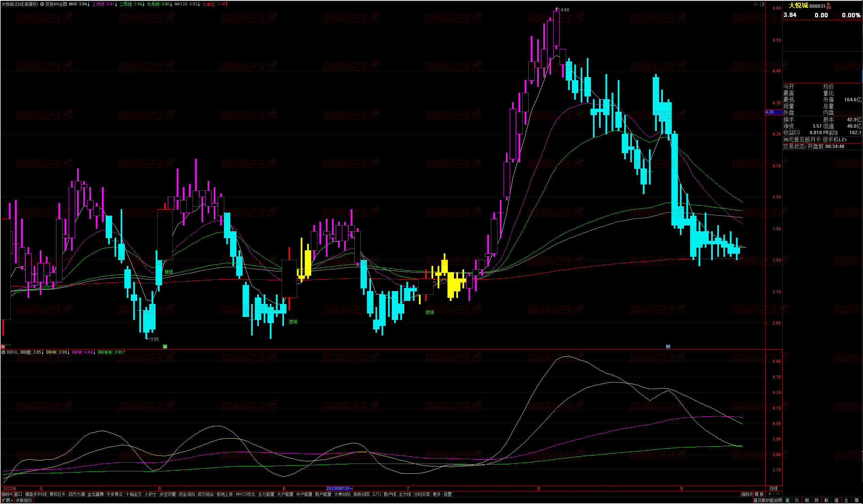Click the diamond marker icon above the chart

click(756, 4)
